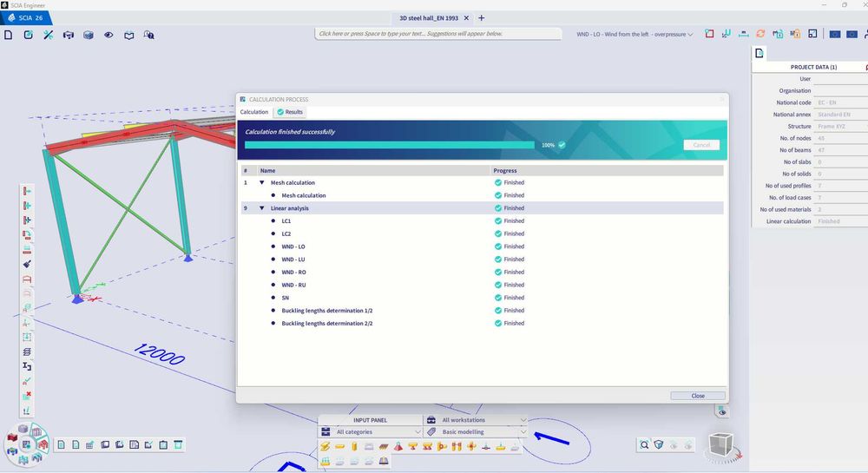Click the 100% calculation progress bar

coord(389,145)
